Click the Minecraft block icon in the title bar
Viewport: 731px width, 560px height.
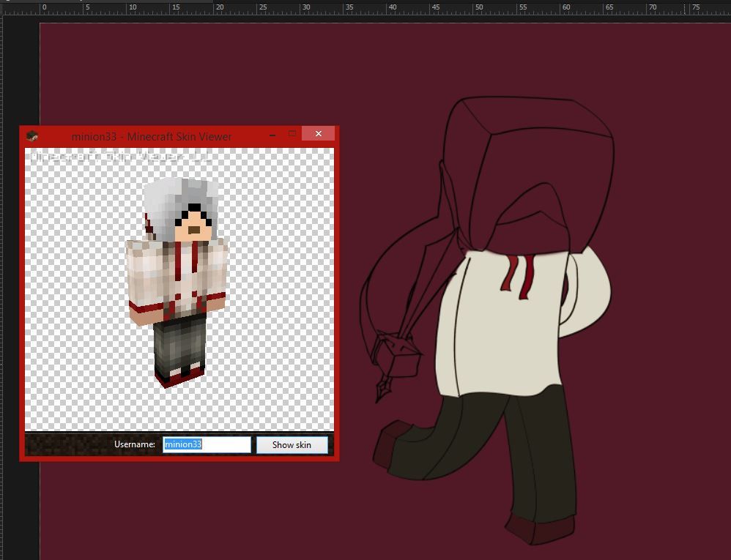pyautogui.click(x=31, y=135)
